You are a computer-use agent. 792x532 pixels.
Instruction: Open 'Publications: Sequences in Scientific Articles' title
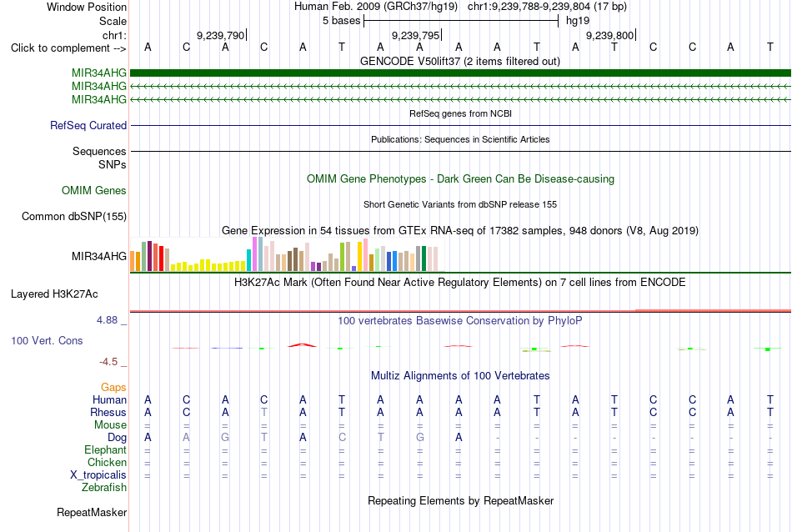click(460, 139)
